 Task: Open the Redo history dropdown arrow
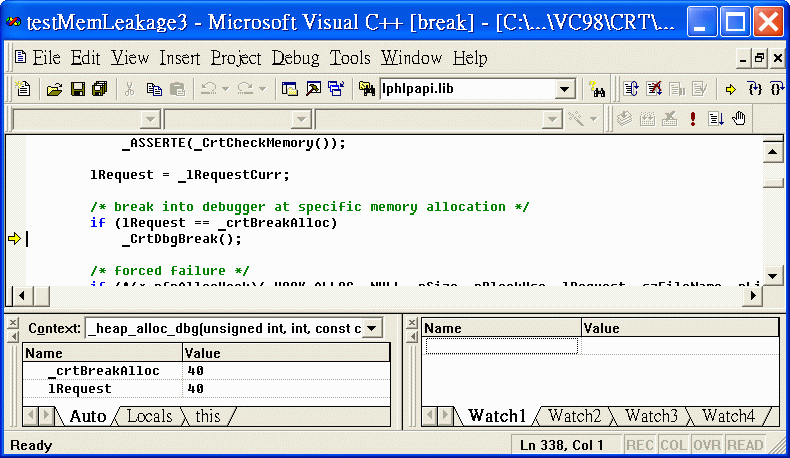tap(262, 89)
